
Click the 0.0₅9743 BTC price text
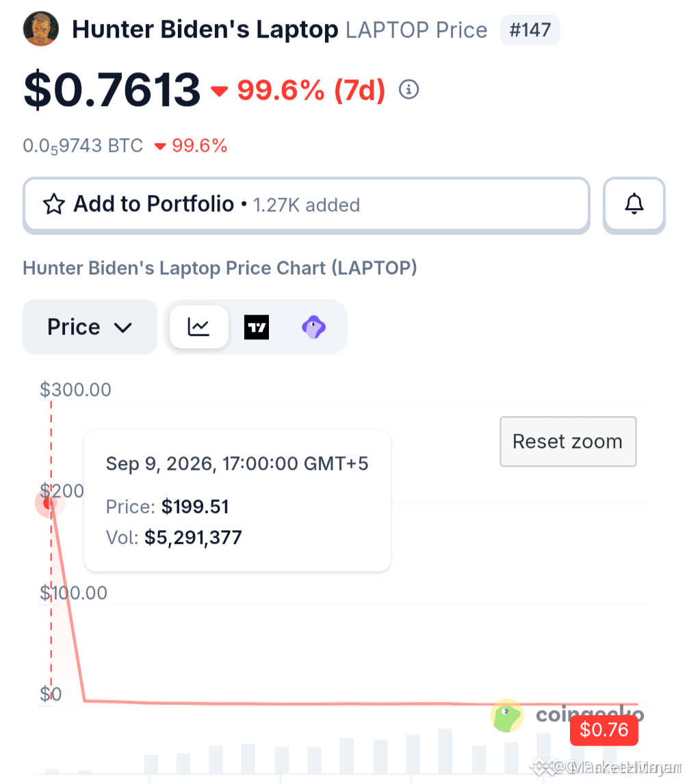pos(83,146)
